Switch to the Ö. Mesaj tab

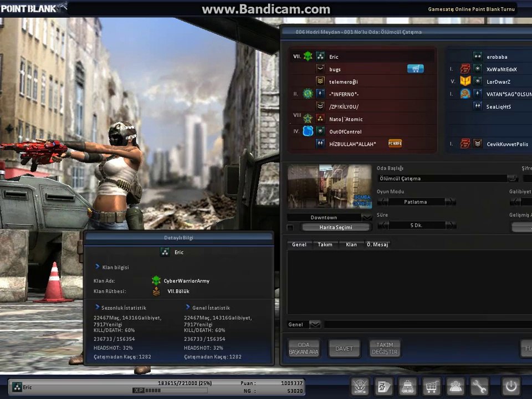tap(377, 244)
